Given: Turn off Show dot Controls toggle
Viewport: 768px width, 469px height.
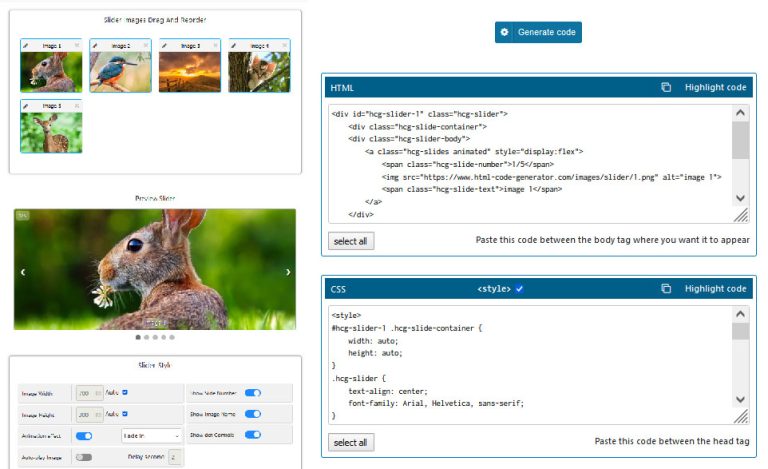Looking at the screenshot, I should coord(253,435).
